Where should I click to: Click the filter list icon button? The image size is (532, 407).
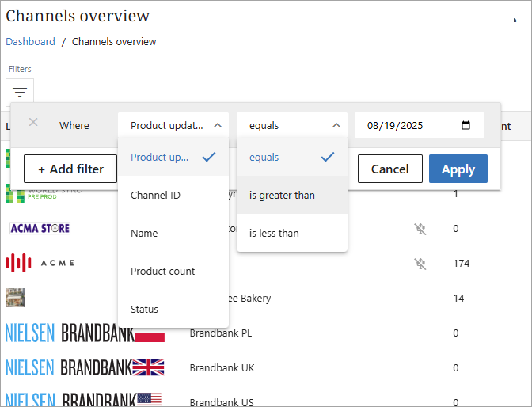pos(20,93)
